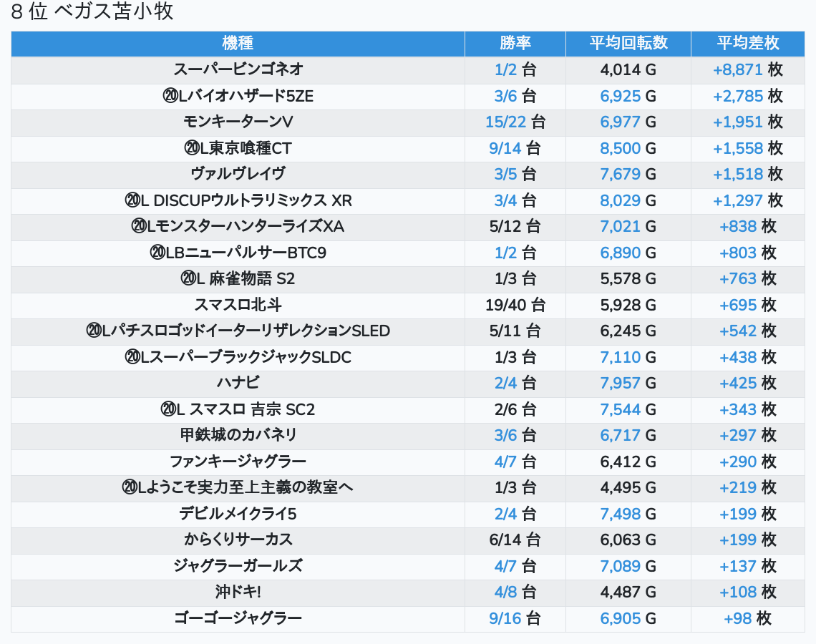Click the +137 枚 average difference value
Image resolution: width=816 pixels, height=644 pixels.
coord(748,566)
